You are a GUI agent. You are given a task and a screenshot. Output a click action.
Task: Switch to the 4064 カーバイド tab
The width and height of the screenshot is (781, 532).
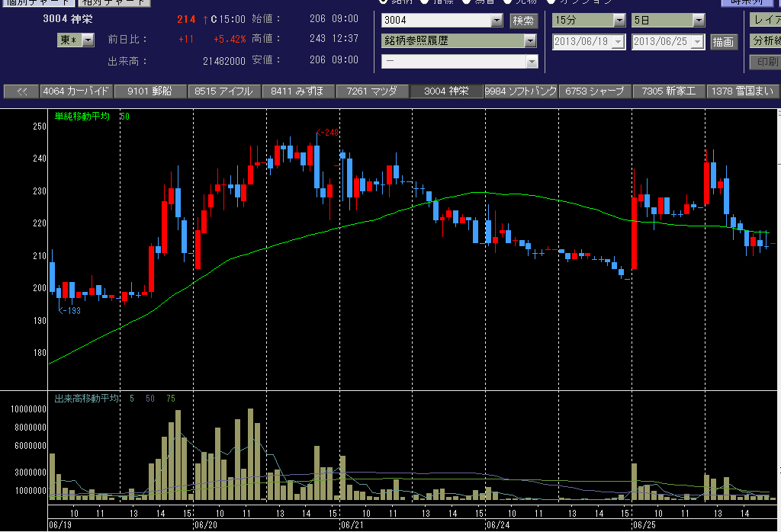pos(76,91)
